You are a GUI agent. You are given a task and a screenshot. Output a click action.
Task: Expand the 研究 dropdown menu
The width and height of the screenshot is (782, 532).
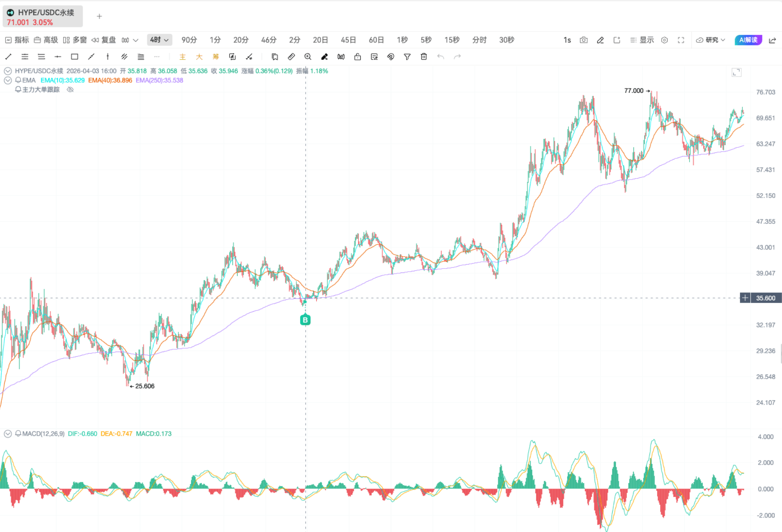point(710,40)
